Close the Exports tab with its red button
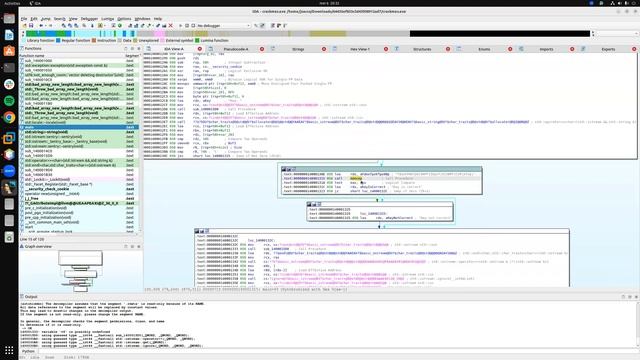 634,49
